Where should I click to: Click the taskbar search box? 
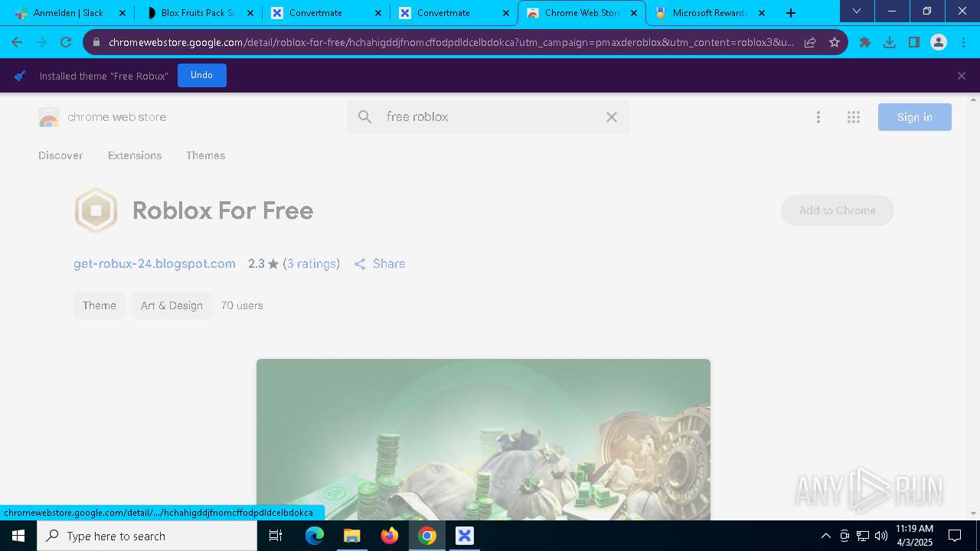tap(147, 536)
